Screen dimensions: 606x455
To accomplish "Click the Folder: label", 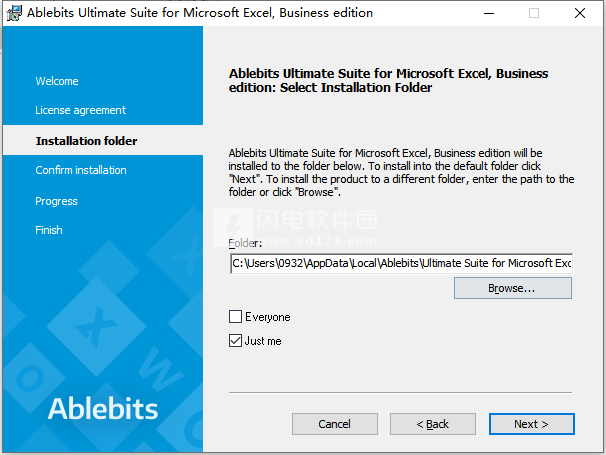I will [245, 243].
